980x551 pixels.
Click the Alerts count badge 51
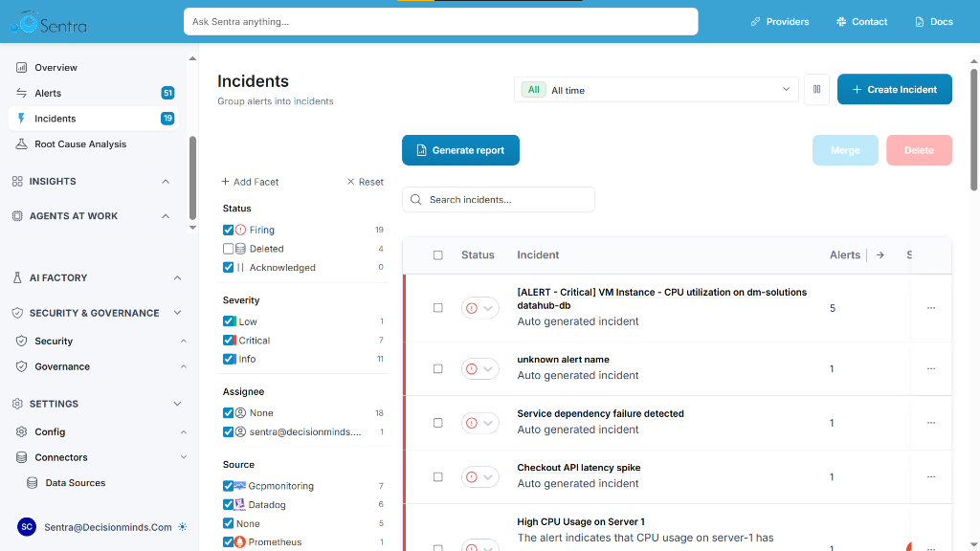[x=167, y=93]
